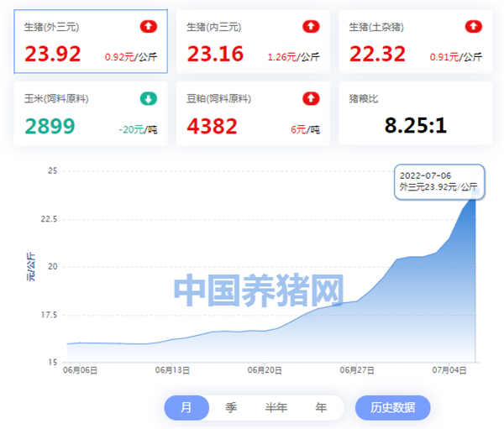
Task: Click red up arrow on 生猪(内三元) card
Action: (x=311, y=27)
